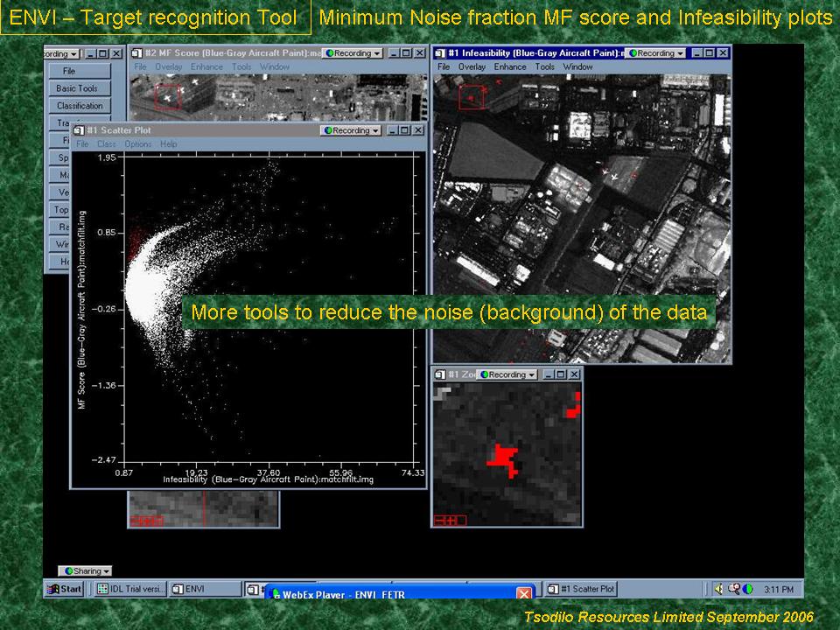Click the #1 Infeasibility window title icon
Image resolution: width=840 pixels, height=630 pixels.
point(440,53)
